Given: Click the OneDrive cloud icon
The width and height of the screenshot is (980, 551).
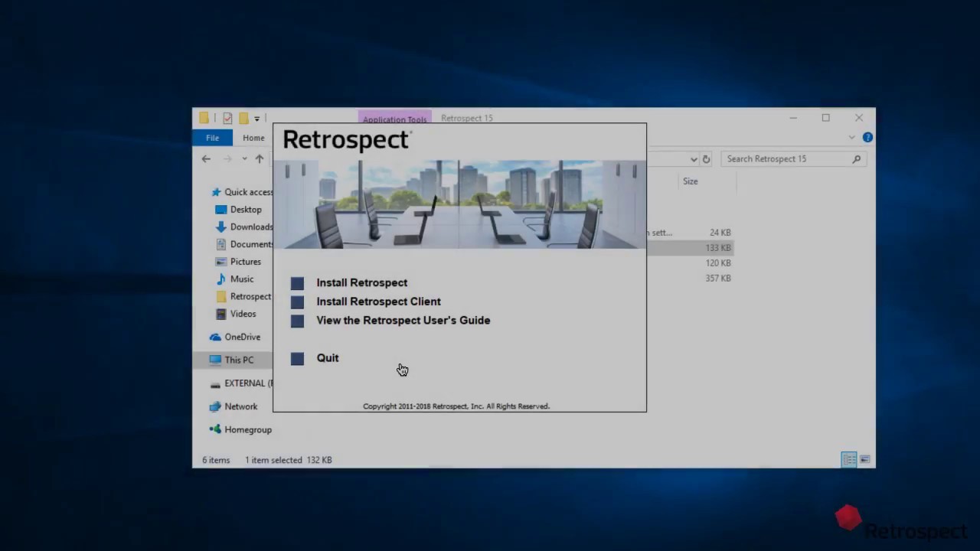Looking at the screenshot, I should click(x=215, y=337).
